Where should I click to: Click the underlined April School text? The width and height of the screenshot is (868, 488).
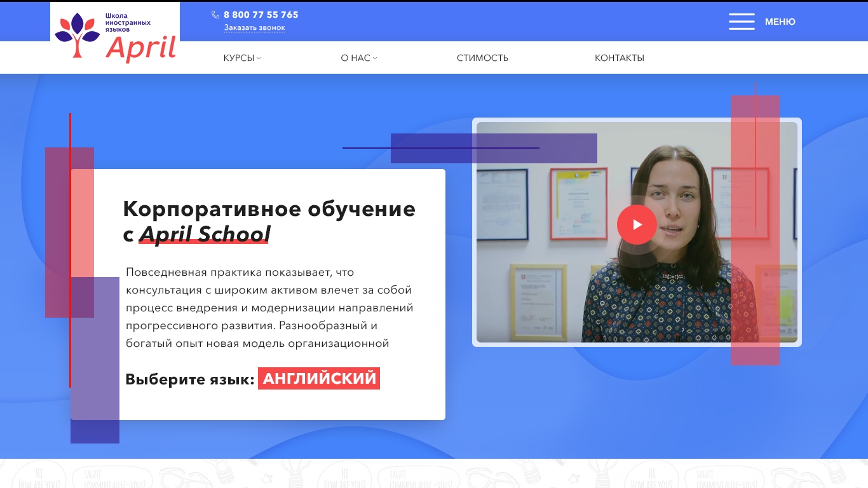(x=205, y=234)
